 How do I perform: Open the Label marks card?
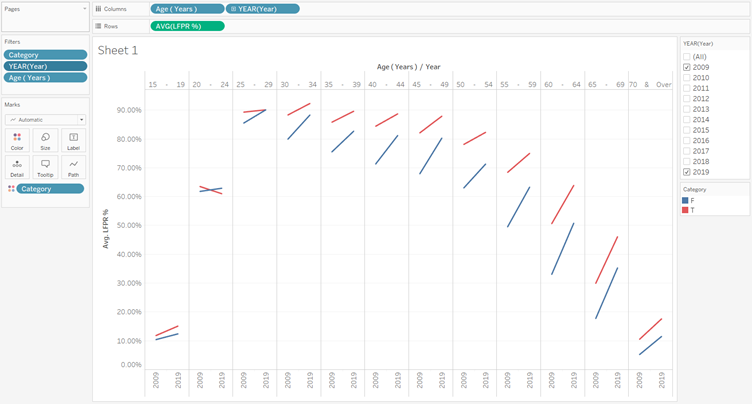73,140
